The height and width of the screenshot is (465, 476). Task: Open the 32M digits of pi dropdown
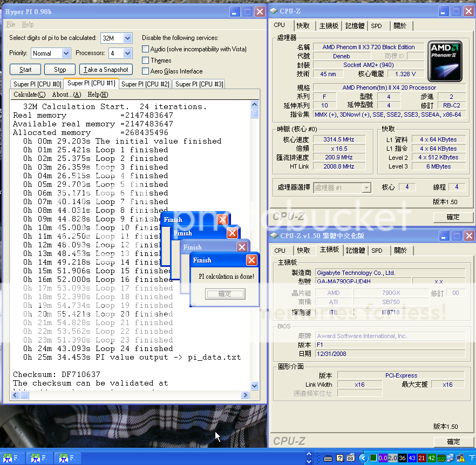point(126,38)
